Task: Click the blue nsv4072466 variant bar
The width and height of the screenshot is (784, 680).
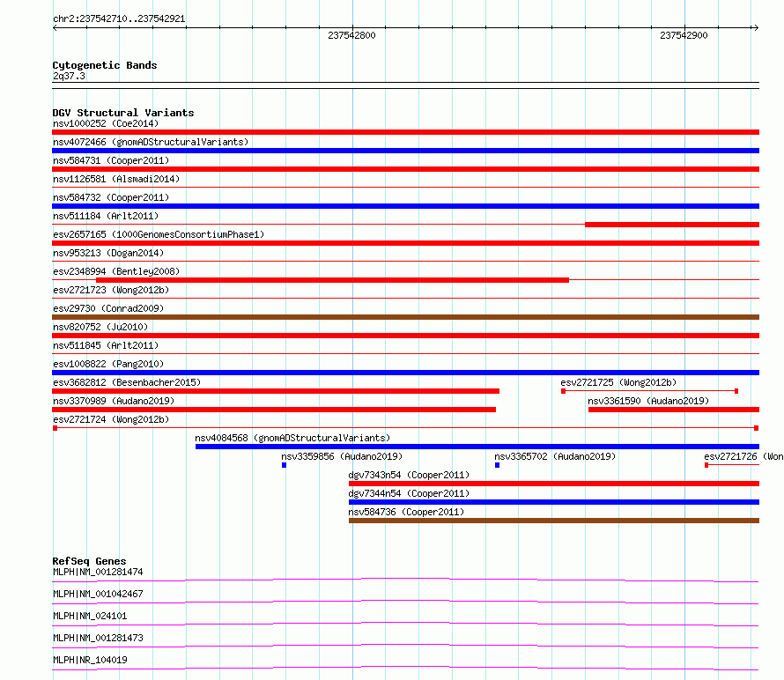Action: (x=405, y=151)
